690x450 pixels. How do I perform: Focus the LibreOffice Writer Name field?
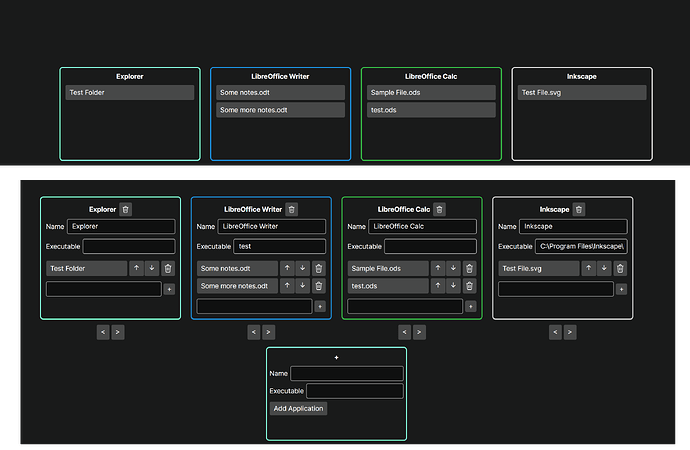coord(272,227)
